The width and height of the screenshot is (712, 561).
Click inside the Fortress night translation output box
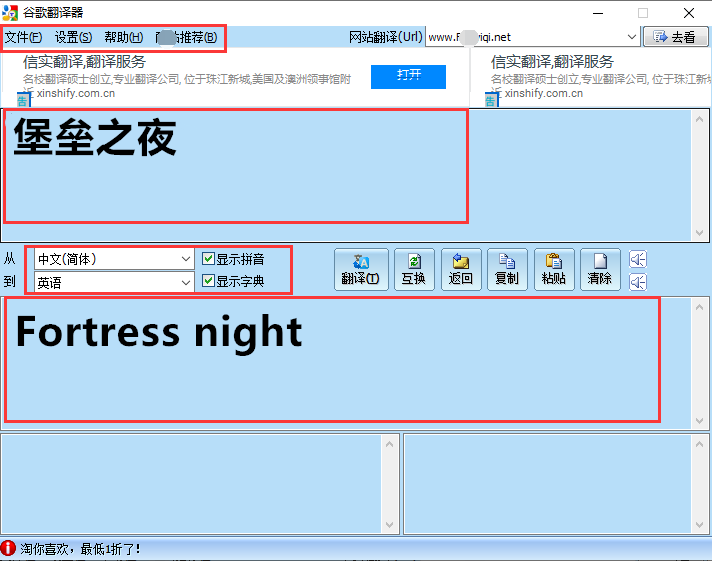(332, 360)
